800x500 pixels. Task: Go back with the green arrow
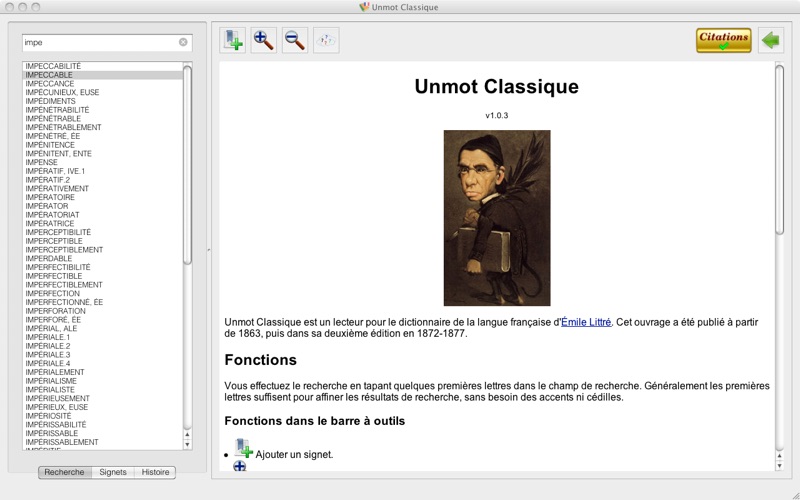click(770, 40)
